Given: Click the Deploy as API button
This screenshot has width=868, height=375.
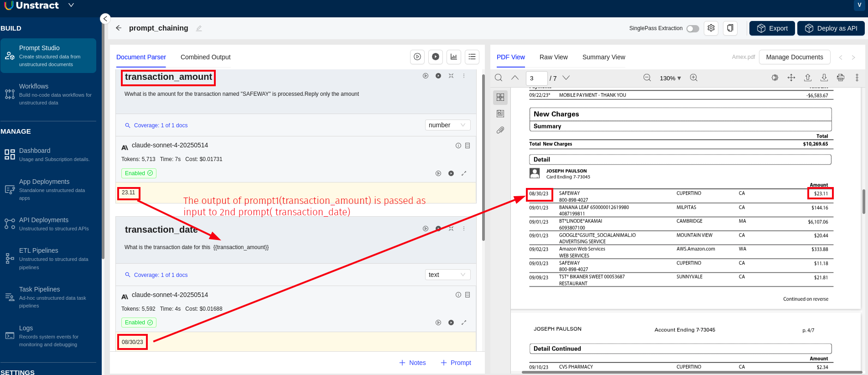Looking at the screenshot, I should (x=831, y=28).
